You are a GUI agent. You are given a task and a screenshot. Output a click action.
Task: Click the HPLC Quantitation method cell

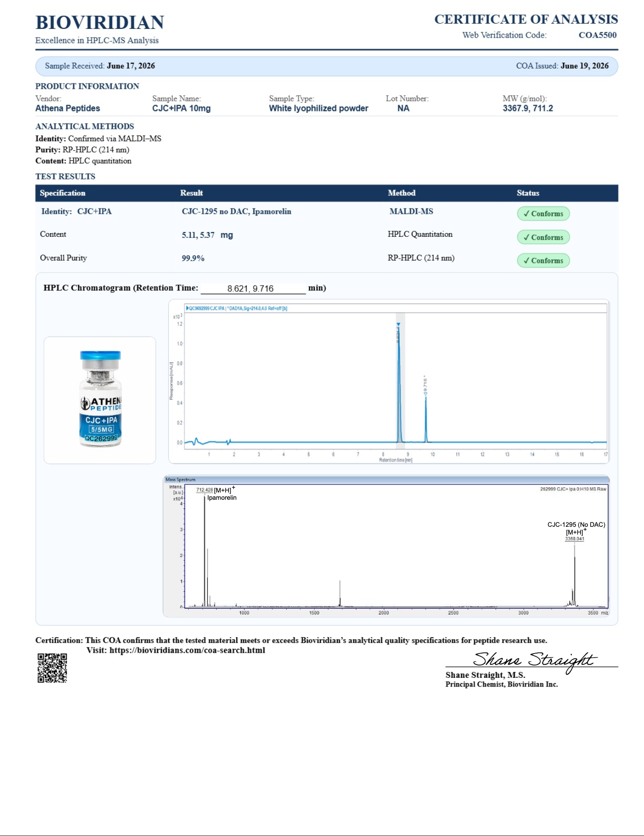coord(420,234)
